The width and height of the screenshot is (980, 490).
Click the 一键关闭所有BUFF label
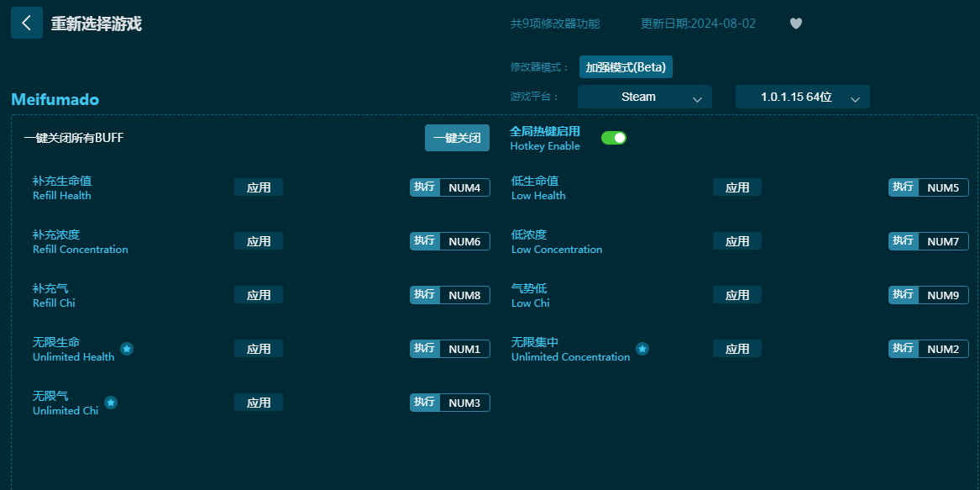[x=74, y=138]
